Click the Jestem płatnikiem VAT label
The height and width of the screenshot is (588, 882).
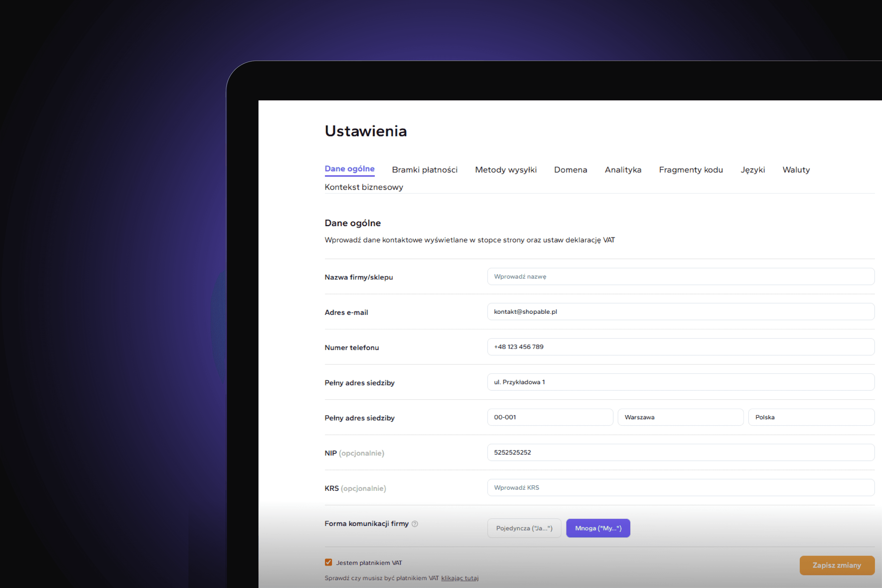pos(369,563)
